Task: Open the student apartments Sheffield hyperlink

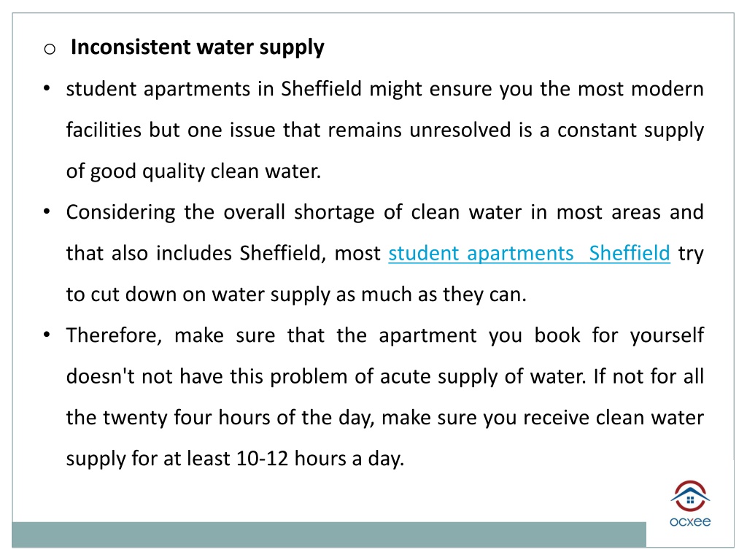Action: (529, 253)
